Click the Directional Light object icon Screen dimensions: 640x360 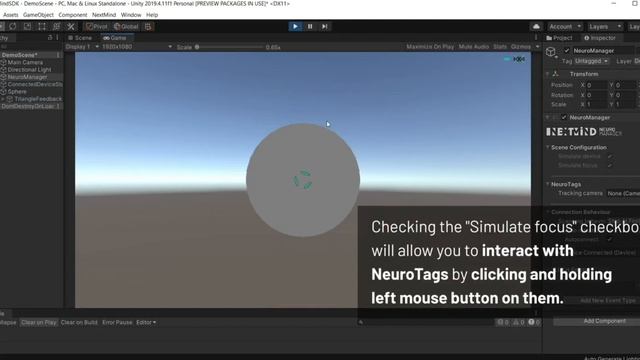point(4,70)
